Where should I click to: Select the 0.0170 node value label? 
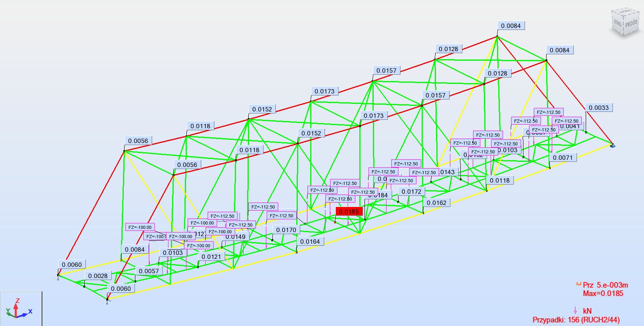tap(286, 230)
